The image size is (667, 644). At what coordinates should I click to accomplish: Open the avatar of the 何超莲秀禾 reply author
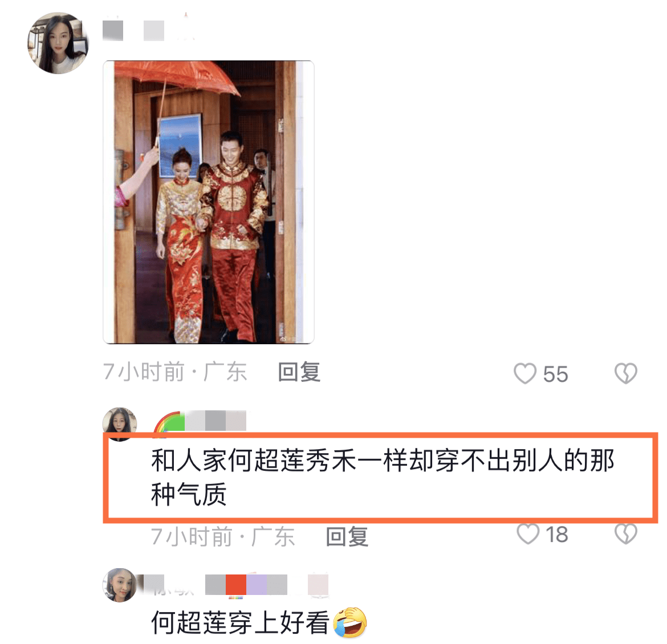click(120, 424)
